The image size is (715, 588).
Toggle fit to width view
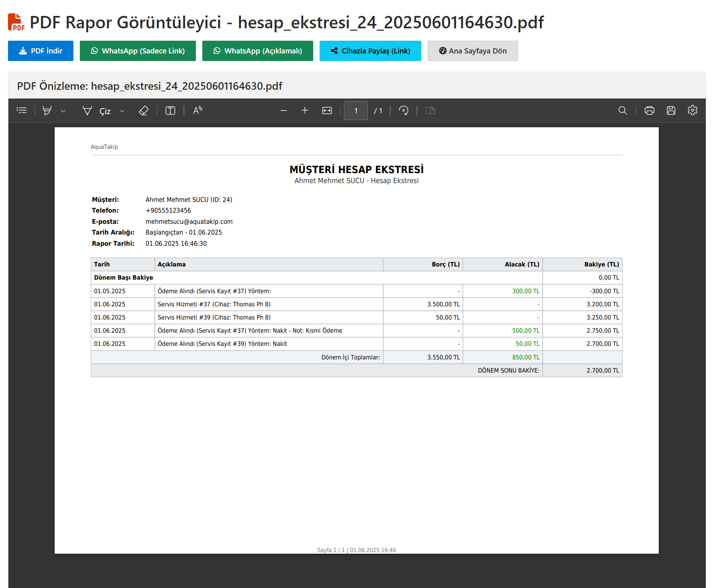click(x=327, y=110)
